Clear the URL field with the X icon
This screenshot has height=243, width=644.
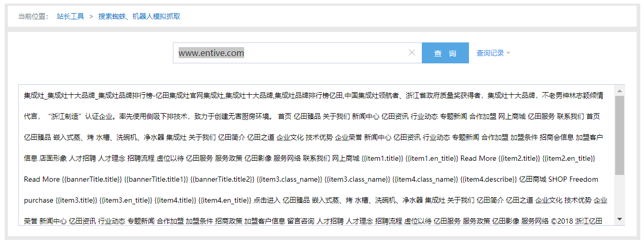tap(411, 52)
